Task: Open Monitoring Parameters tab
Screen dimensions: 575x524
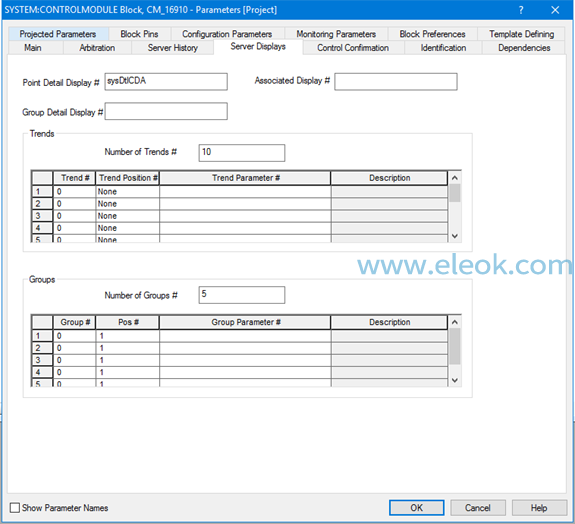Action: coord(336,34)
